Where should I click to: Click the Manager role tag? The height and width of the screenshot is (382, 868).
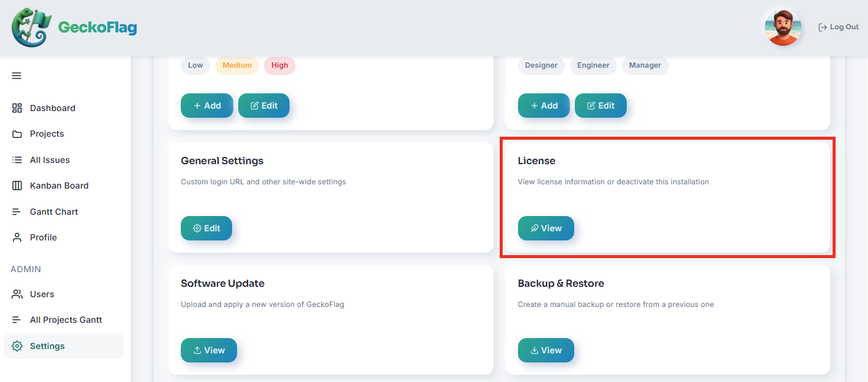pos(645,65)
